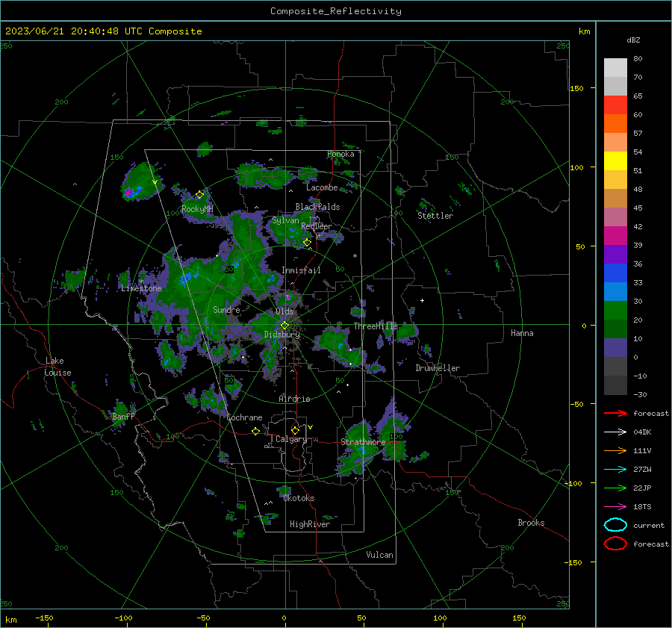Click the 'Stettler' city label
This screenshot has height=628, width=672.
435,216
